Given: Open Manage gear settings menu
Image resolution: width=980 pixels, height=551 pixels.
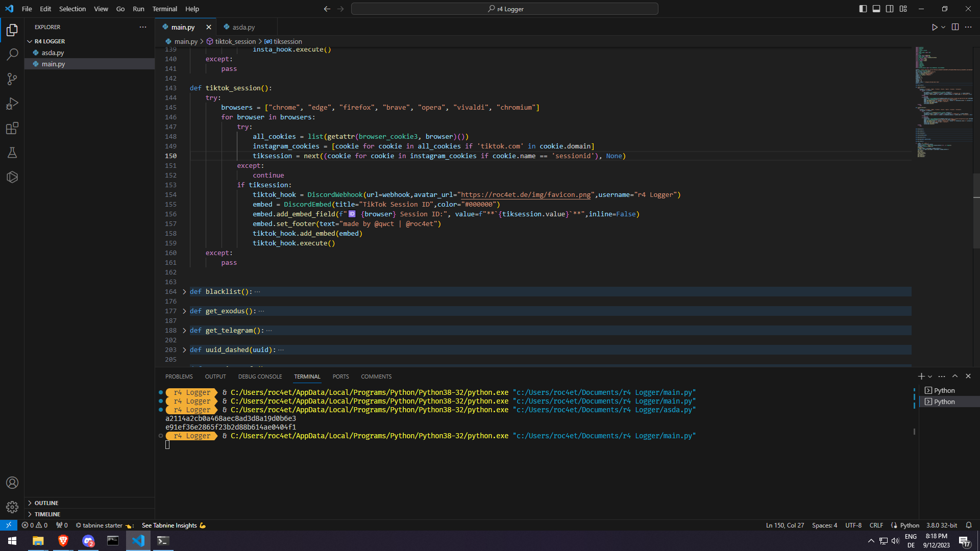Looking at the screenshot, I should click(x=12, y=507).
